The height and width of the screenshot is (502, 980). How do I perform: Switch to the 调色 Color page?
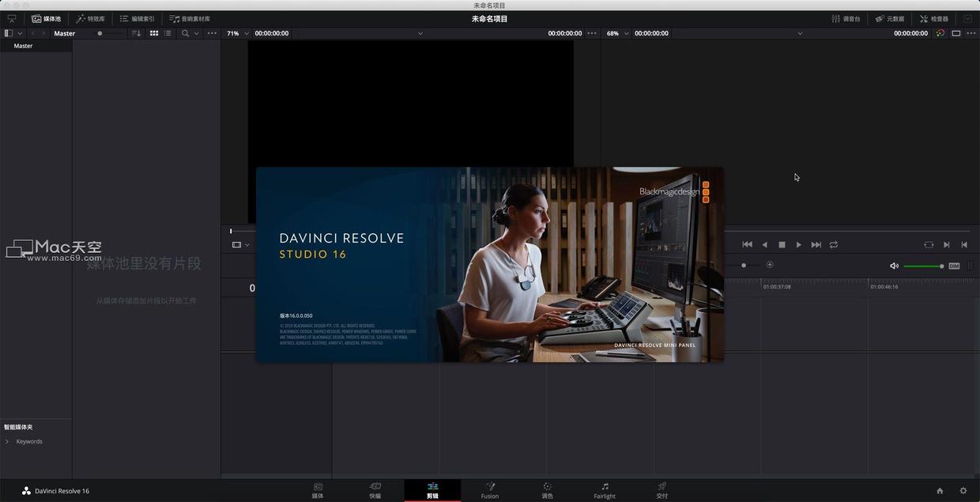pos(547,490)
